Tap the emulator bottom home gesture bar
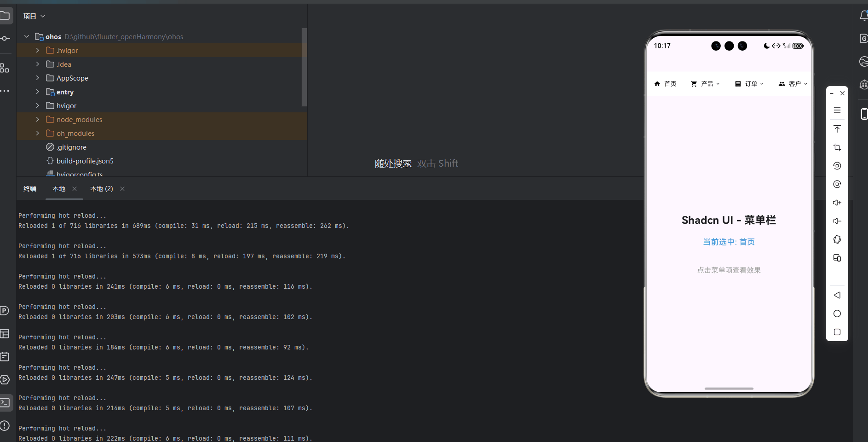 tap(729, 389)
